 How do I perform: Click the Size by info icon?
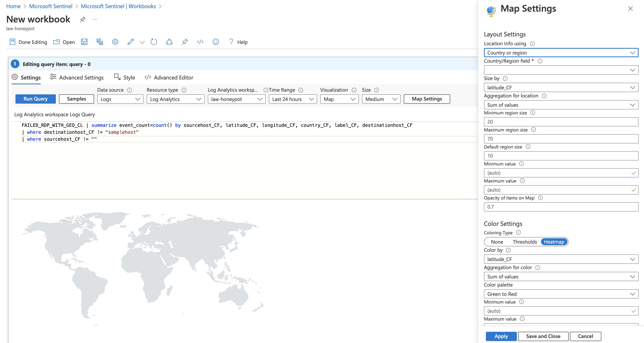(505, 78)
